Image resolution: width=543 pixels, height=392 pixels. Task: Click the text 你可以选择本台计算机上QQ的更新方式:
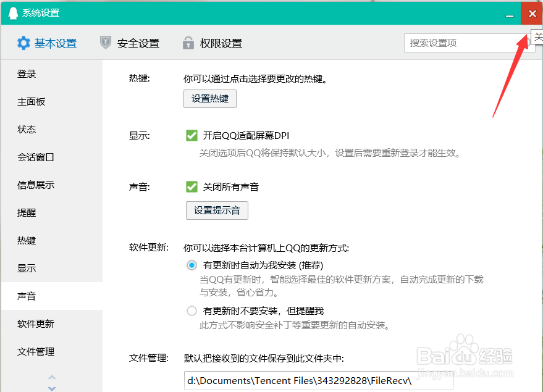266,248
